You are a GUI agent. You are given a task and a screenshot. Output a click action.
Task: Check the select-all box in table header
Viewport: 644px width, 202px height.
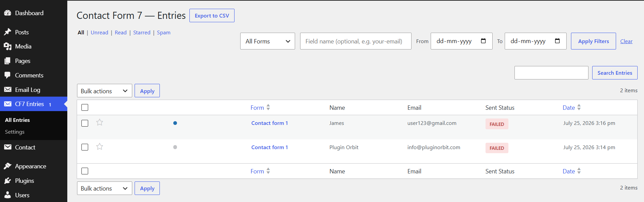point(85,107)
